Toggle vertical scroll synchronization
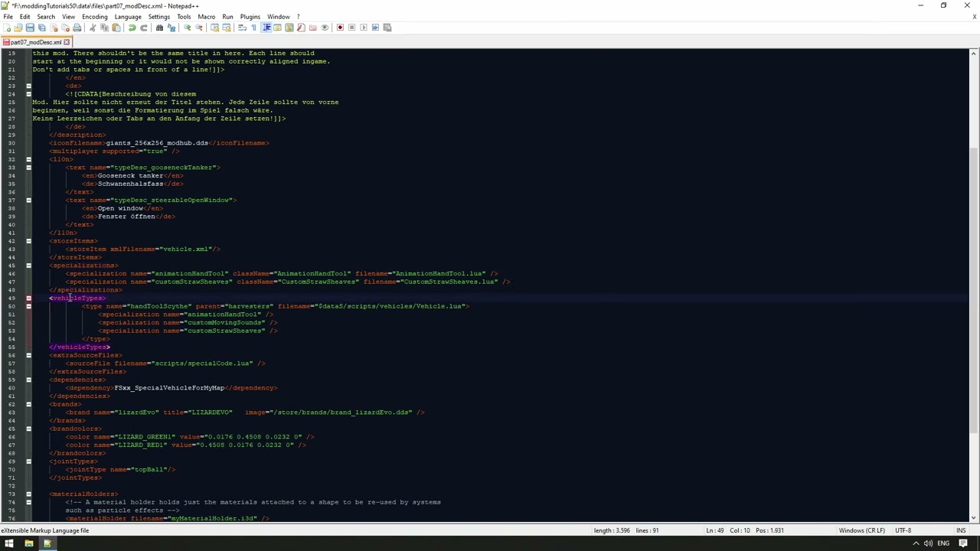The image size is (980, 551). tap(214, 28)
